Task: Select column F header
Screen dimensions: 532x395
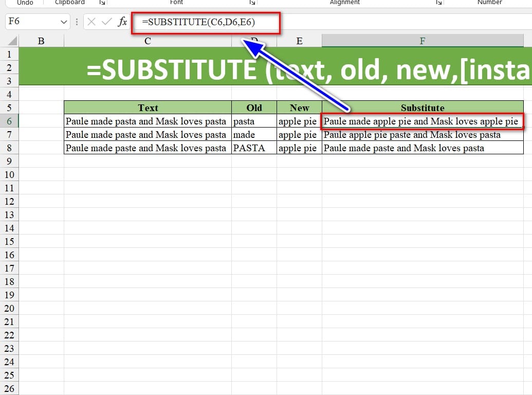Action: pos(423,41)
